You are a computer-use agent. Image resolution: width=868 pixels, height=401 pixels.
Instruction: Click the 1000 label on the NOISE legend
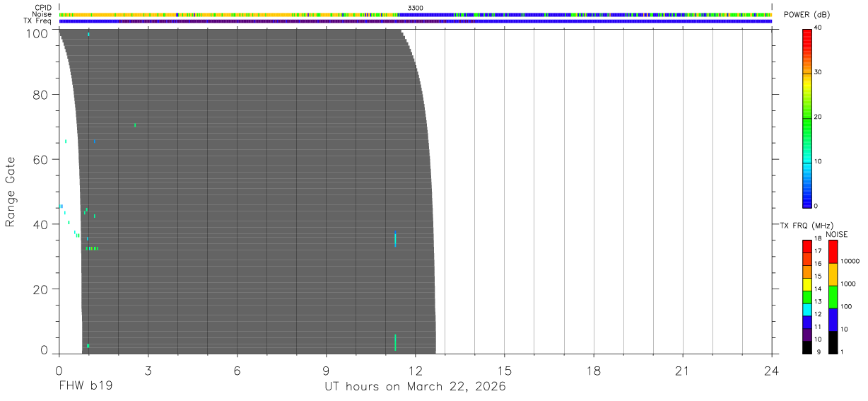[849, 284]
